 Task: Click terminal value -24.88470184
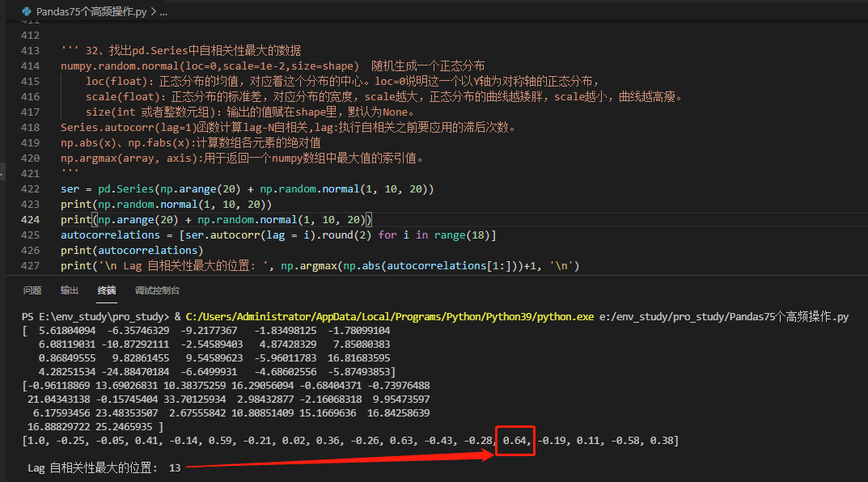coord(135,372)
